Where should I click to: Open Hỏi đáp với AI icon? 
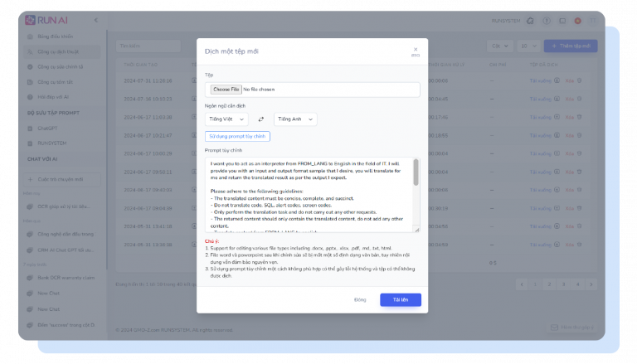pos(30,97)
